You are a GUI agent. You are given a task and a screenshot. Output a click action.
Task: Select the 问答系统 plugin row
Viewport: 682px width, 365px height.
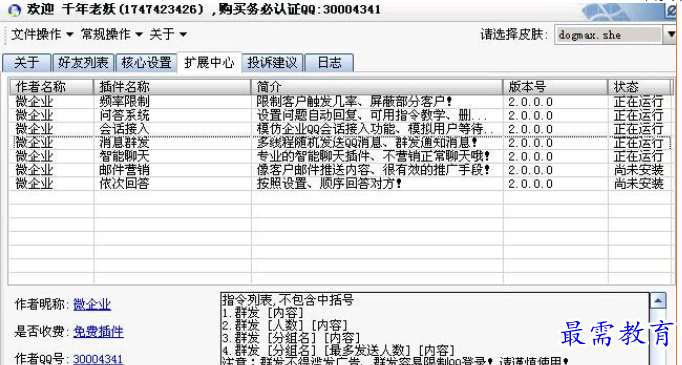341,116
